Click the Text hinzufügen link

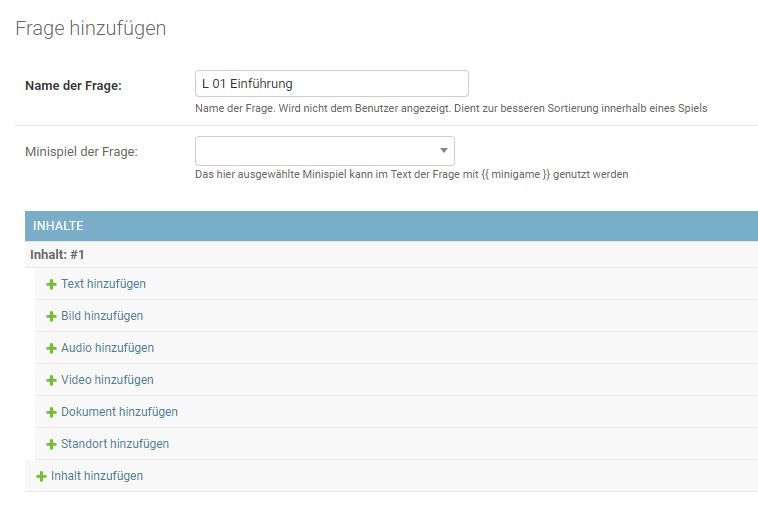tap(103, 284)
